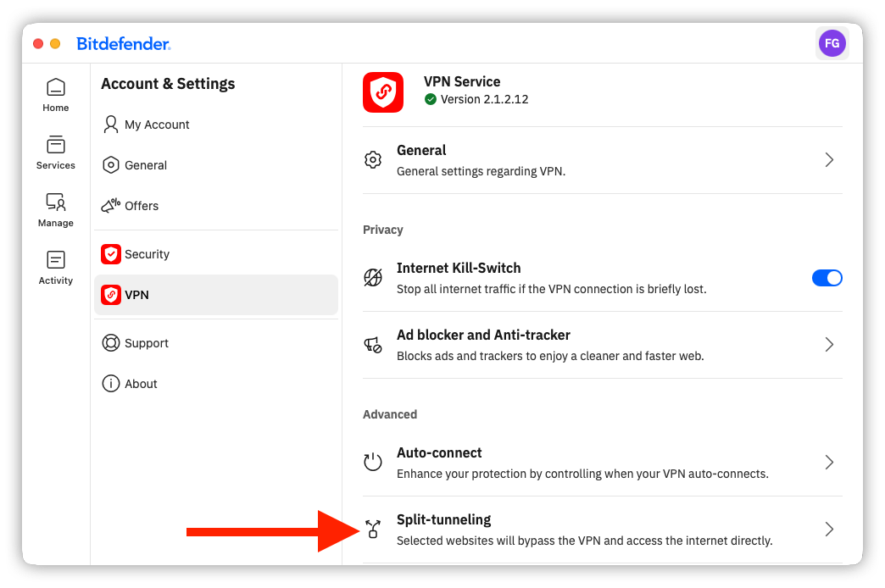Close the window with red button
This screenshot has height=588, width=885.
(38, 43)
